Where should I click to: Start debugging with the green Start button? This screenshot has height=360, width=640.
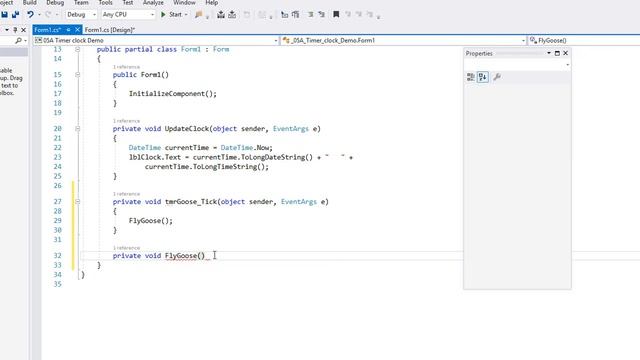pyautogui.click(x=171, y=14)
